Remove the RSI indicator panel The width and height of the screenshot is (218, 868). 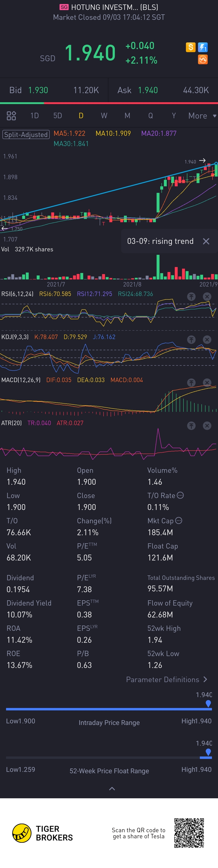click(207, 297)
